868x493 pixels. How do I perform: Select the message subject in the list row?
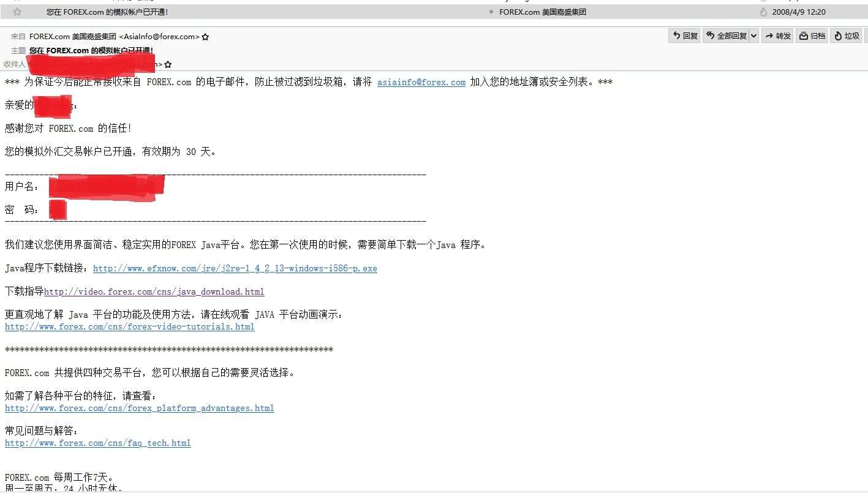coord(107,12)
